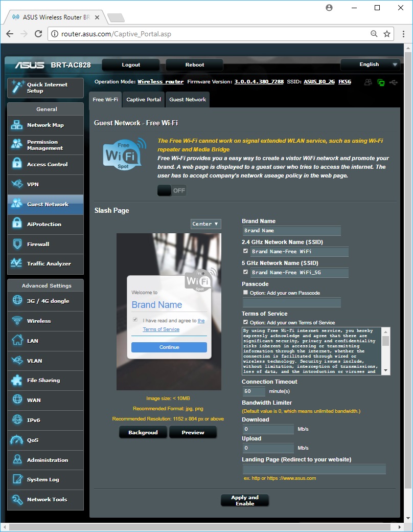Open Quick Internet Setup wizard
Image resolution: width=413 pixels, height=532 pixels.
[x=45, y=87]
